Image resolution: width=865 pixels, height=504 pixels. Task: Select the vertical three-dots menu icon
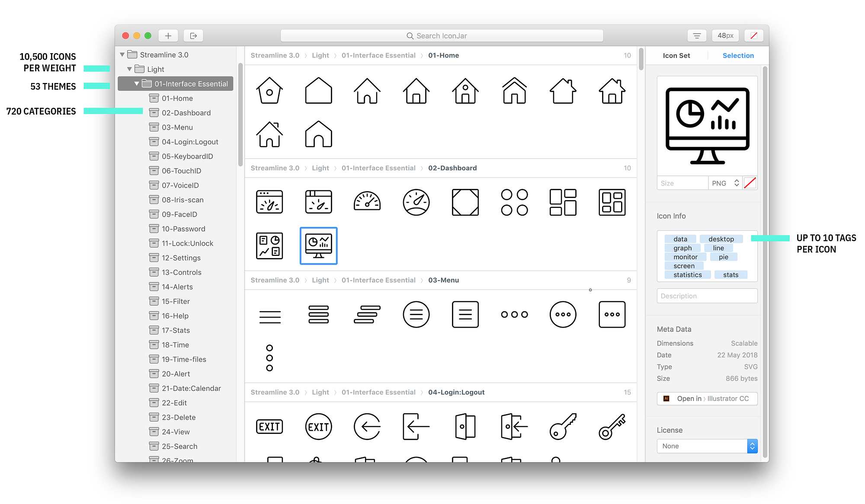click(x=269, y=358)
